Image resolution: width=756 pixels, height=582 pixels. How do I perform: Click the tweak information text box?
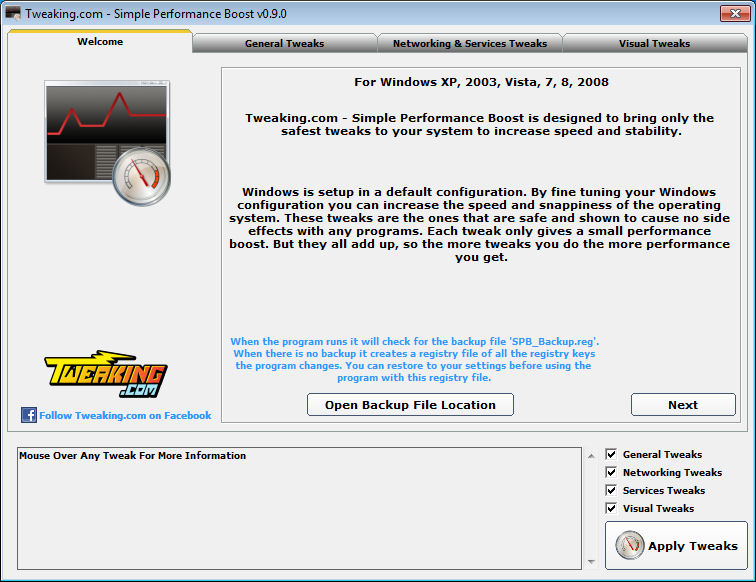pyautogui.click(x=299, y=509)
